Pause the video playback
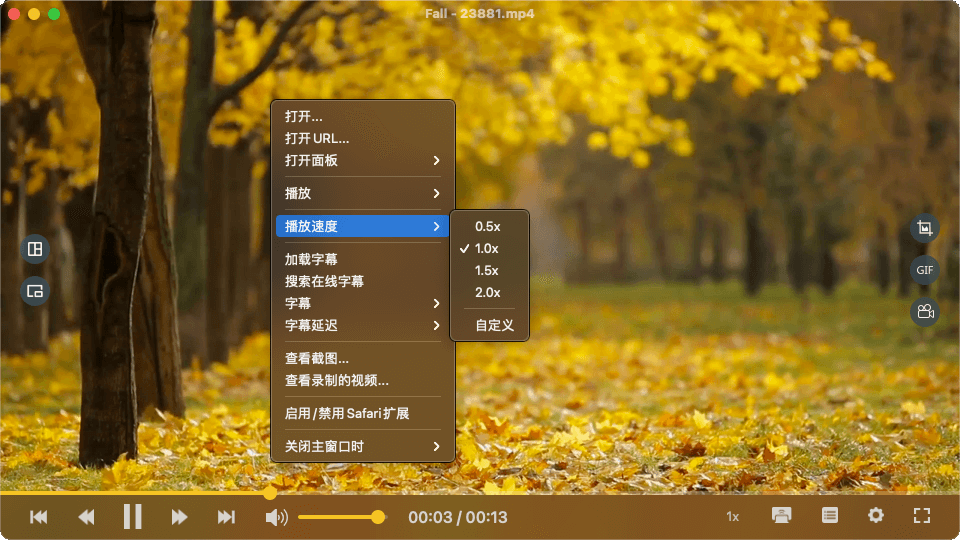The width and height of the screenshot is (960, 540). (x=132, y=517)
